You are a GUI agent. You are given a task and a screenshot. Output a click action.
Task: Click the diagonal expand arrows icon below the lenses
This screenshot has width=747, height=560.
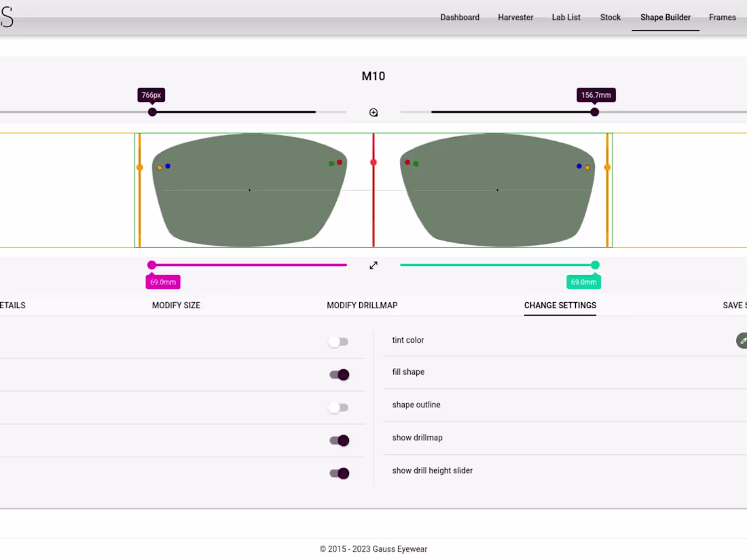point(373,265)
